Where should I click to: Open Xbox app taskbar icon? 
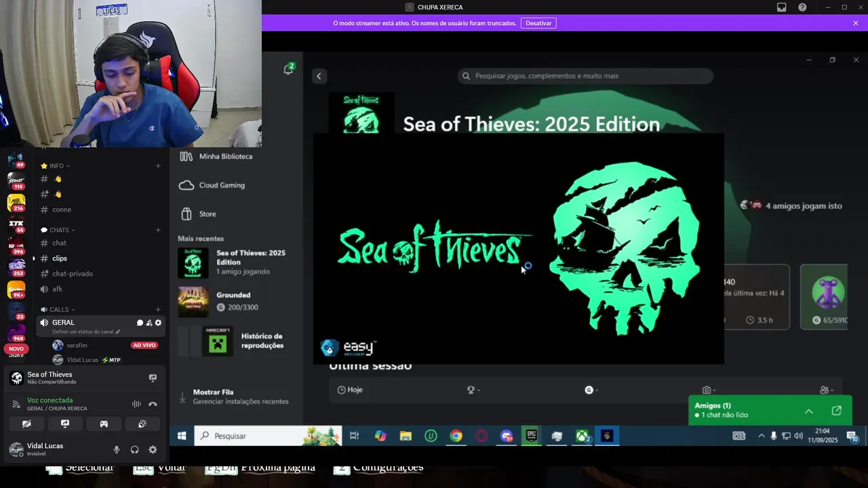583,436
